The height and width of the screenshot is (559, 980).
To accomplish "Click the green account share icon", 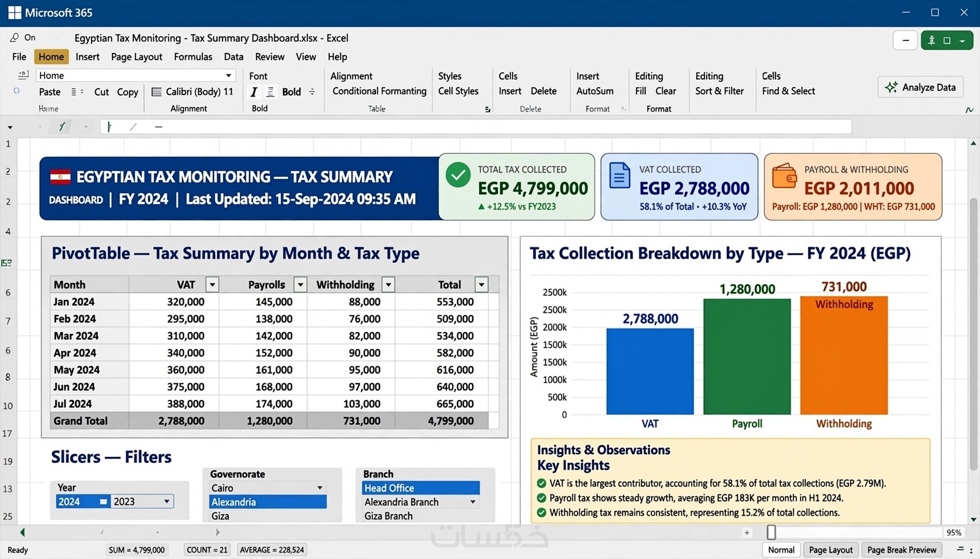I will [x=932, y=40].
